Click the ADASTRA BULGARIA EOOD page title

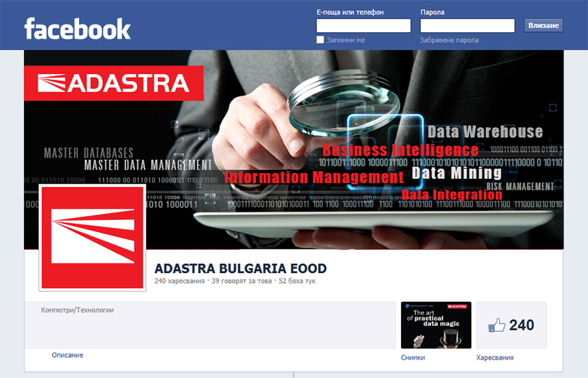coord(240,268)
